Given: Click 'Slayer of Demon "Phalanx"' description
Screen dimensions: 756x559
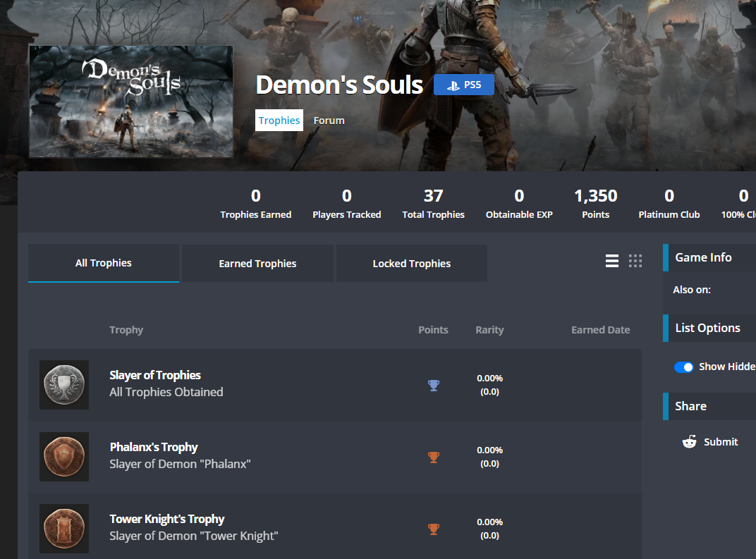Looking at the screenshot, I should coord(180,464).
